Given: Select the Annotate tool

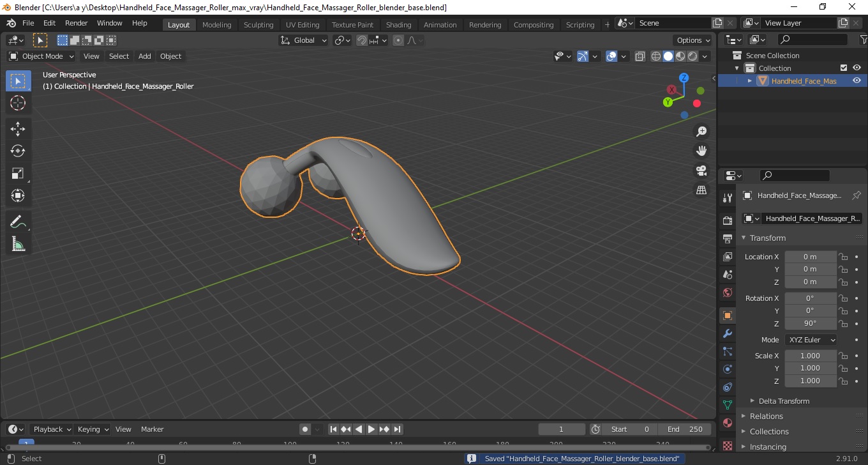Looking at the screenshot, I should pyautogui.click(x=18, y=222).
